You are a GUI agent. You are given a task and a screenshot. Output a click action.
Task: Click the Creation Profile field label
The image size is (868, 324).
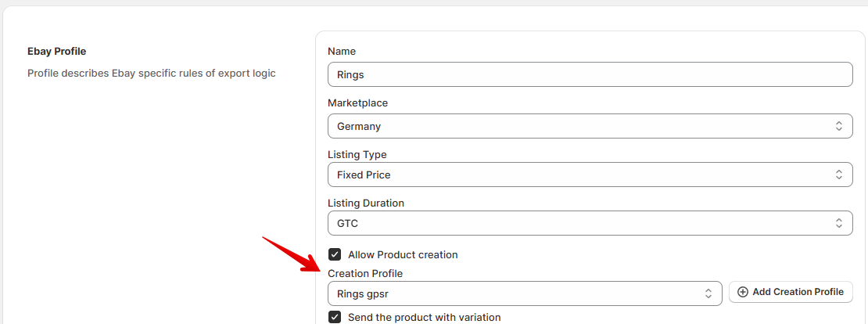365,273
